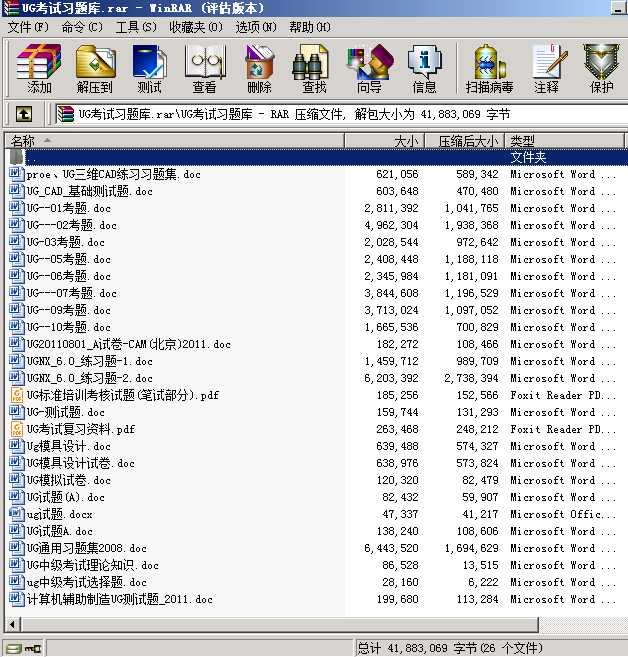The height and width of the screenshot is (657, 628).
Task: Click Word icon of UG--01考题.doc
Action: click(16, 208)
